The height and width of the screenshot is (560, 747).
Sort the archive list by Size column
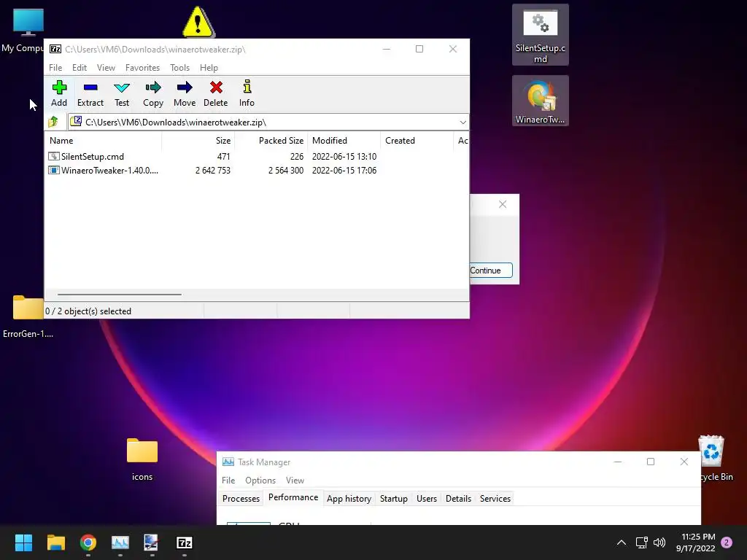198,141
